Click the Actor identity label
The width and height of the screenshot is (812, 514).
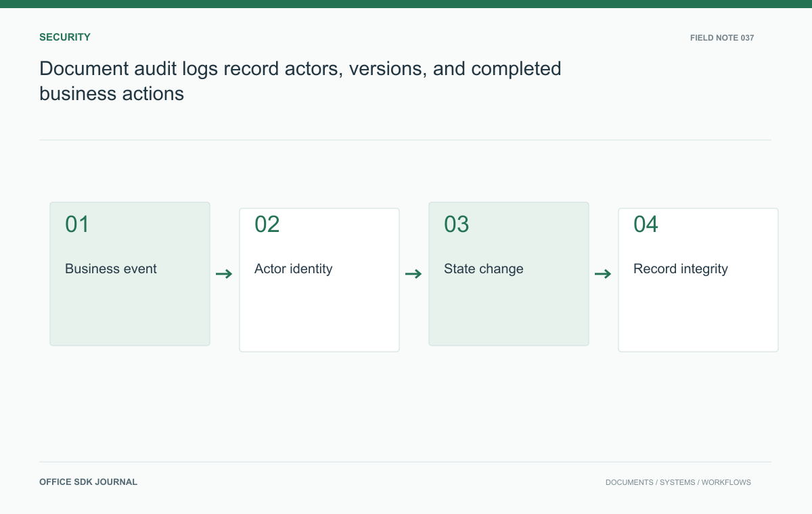pos(294,268)
